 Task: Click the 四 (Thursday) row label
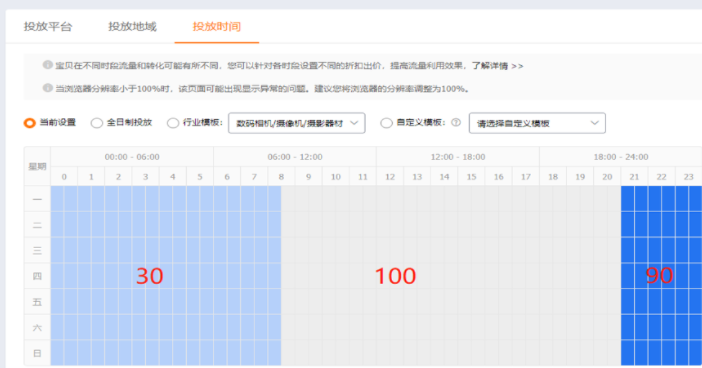click(37, 276)
